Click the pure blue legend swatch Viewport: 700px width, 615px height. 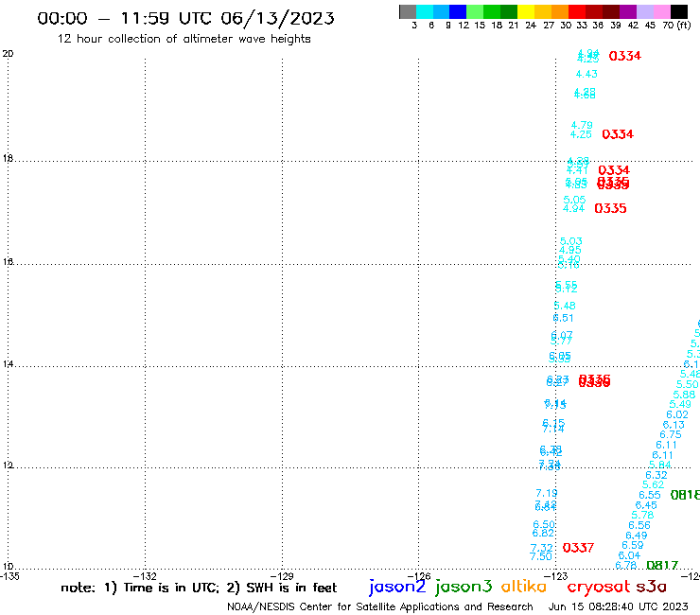[458, 11]
